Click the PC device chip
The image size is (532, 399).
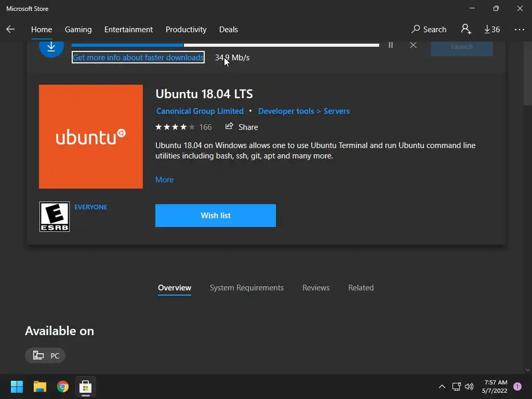pos(46,355)
